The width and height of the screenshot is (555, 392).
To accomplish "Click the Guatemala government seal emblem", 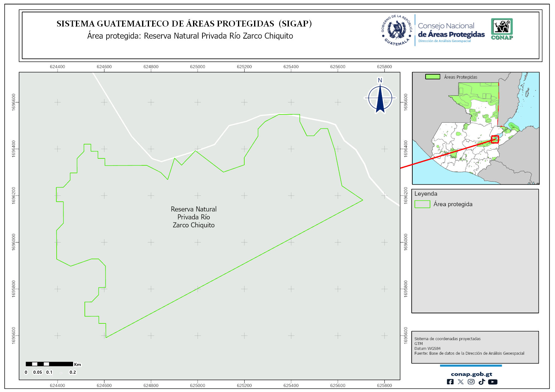I will 397,30.
